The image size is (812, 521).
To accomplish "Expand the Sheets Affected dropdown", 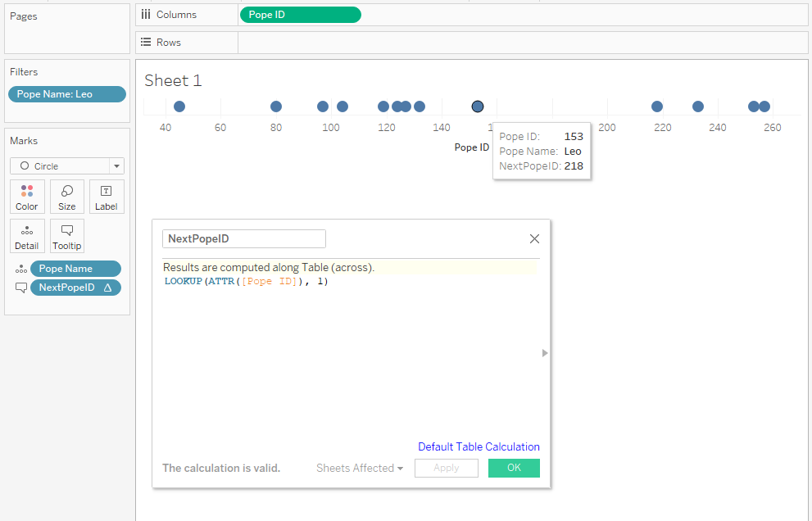I will pyautogui.click(x=360, y=469).
